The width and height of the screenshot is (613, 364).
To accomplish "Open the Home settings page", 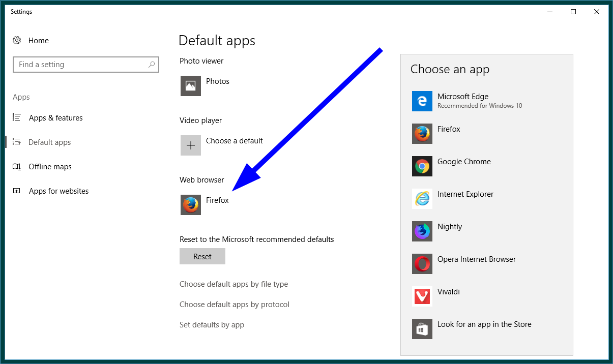I will [39, 41].
